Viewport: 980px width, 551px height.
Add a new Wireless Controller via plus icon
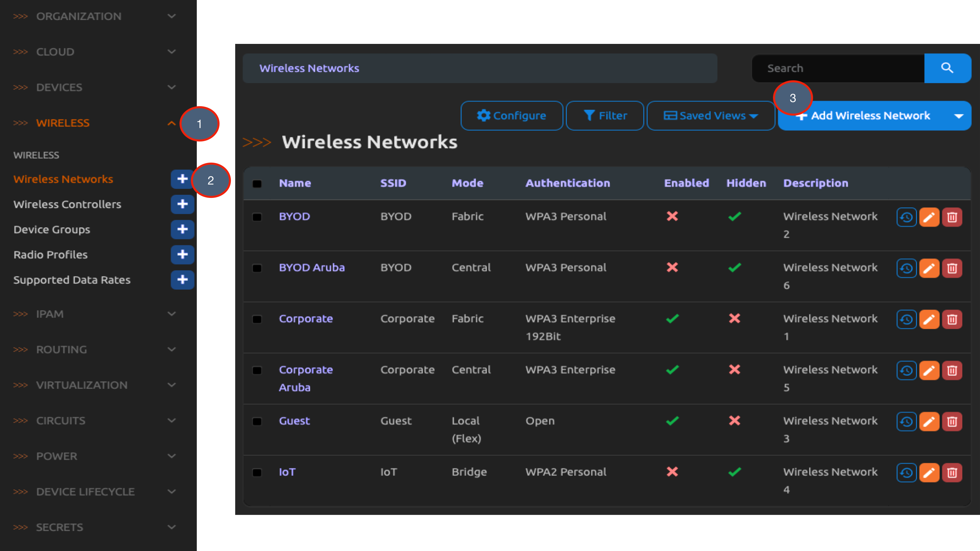pyautogui.click(x=182, y=204)
